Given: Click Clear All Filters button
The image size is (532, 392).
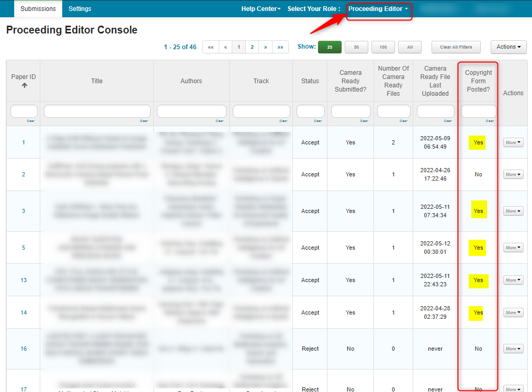Looking at the screenshot, I should 456,47.
